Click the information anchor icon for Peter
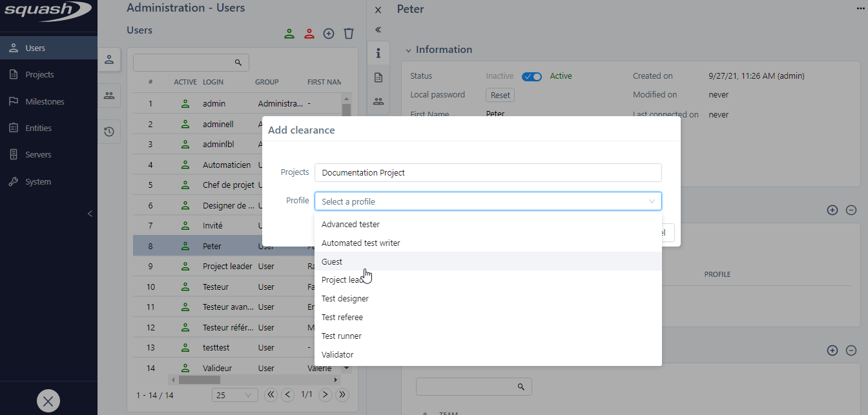 (x=378, y=53)
